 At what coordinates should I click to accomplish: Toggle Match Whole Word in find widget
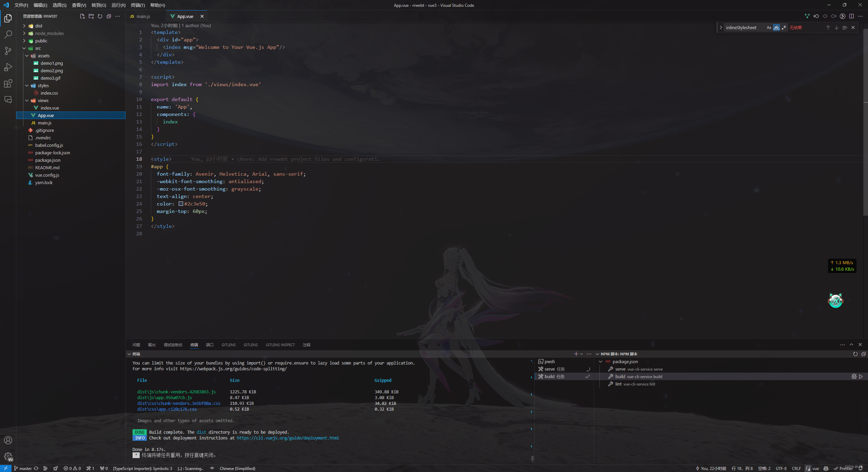[x=776, y=28]
